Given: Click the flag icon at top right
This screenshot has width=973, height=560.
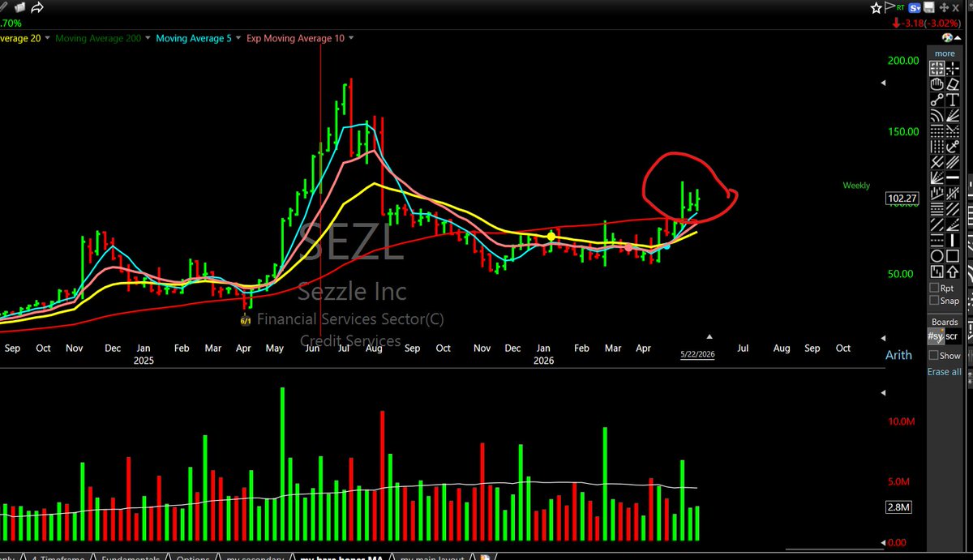Looking at the screenshot, I should click(x=889, y=8).
